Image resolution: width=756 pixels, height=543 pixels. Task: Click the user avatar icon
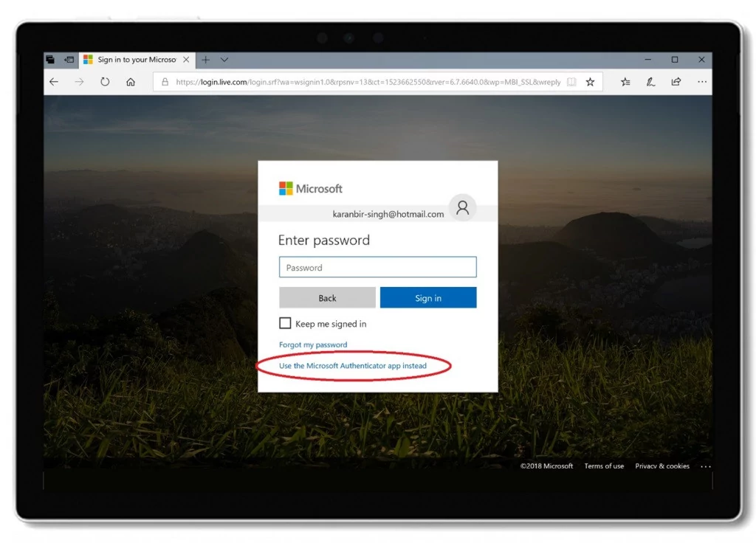pos(463,207)
